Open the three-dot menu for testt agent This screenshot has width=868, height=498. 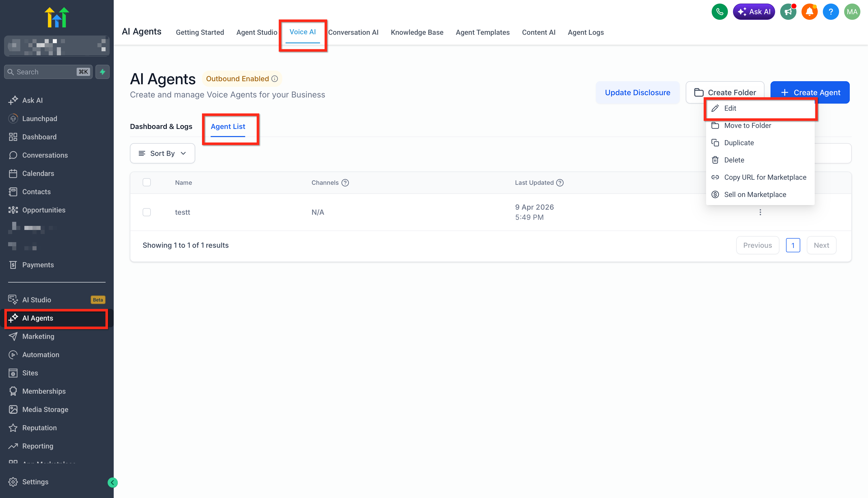(760, 212)
